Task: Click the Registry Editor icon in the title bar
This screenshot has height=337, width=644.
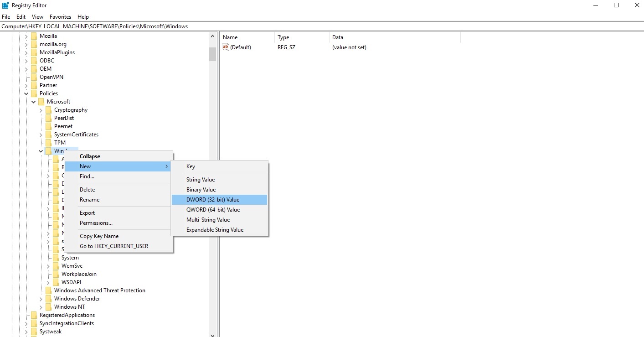Action: (5, 5)
